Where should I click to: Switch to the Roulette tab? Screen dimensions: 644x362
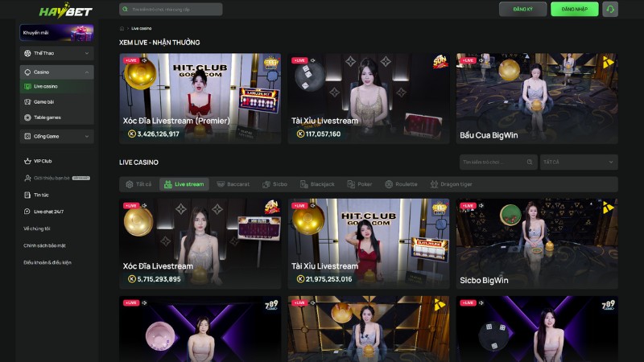click(401, 184)
